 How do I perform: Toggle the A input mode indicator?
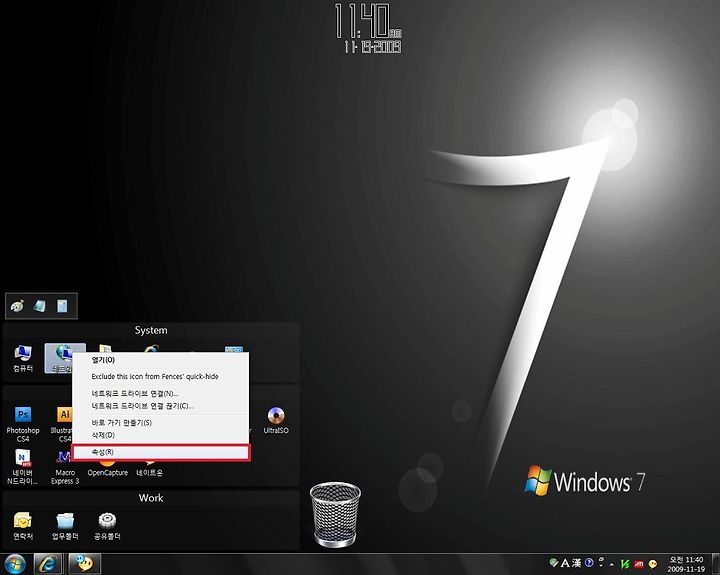[x=565, y=563]
